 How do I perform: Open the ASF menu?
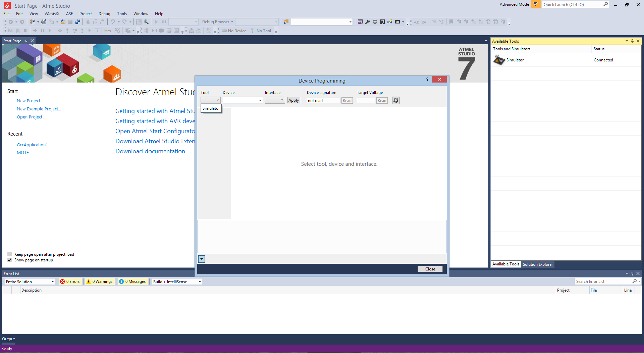click(69, 14)
